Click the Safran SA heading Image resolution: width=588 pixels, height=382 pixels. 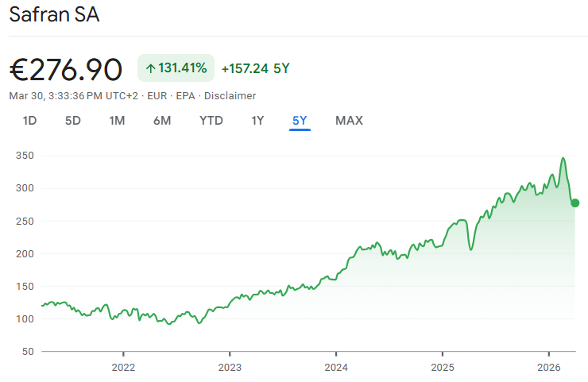[54, 15]
